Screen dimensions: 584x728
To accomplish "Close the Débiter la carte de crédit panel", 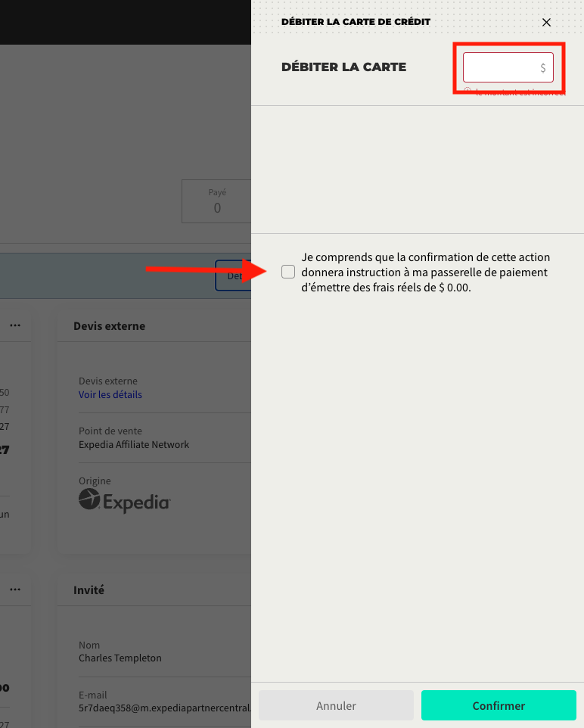I will click(546, 22).
